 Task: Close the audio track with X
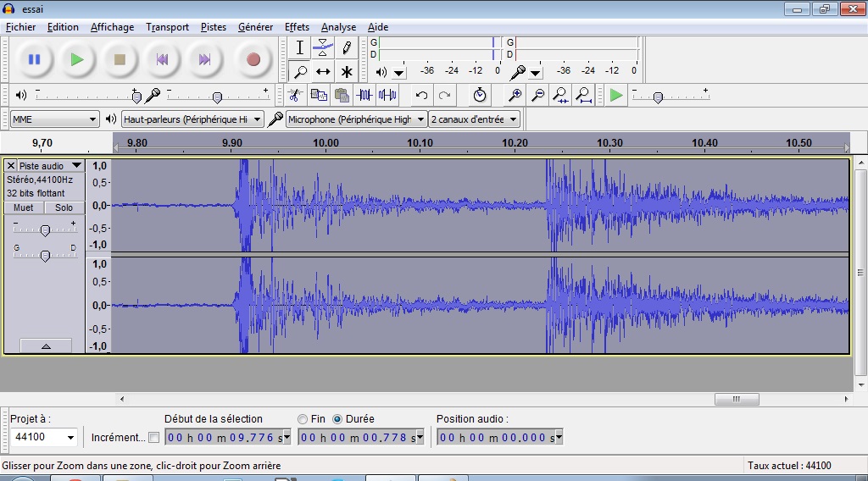coord(10,165)
